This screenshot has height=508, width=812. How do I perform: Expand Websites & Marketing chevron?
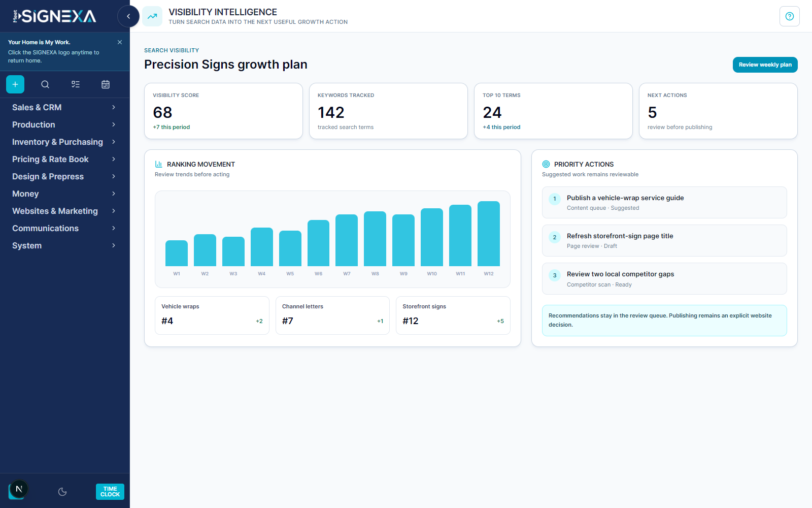(114, 211)
